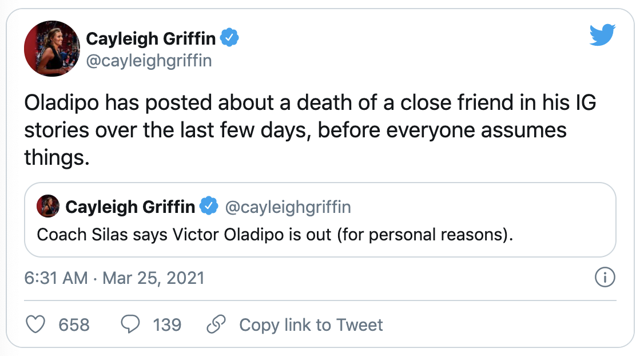
Task: Like the tweet with heart icon
Action: coord(37,325)
